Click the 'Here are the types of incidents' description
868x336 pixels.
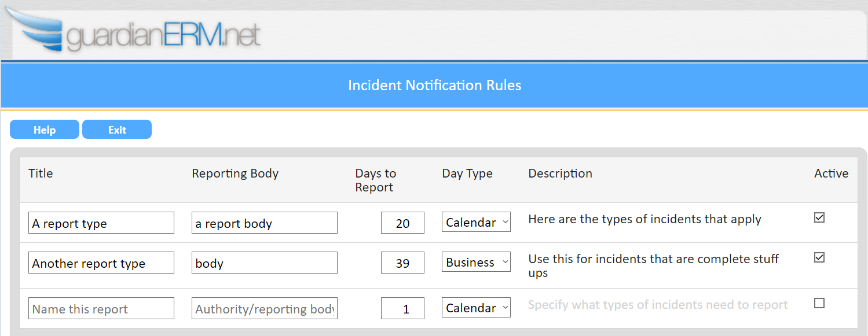click(644, 219)
